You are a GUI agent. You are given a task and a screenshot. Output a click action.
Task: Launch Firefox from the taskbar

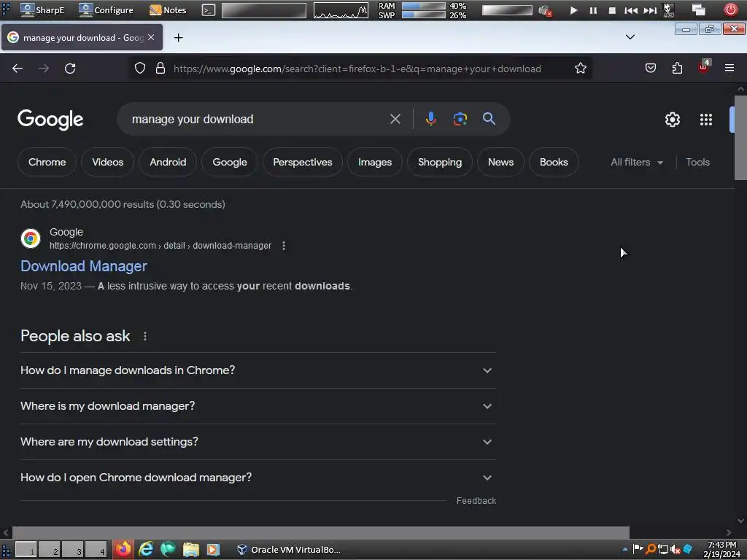123,550
